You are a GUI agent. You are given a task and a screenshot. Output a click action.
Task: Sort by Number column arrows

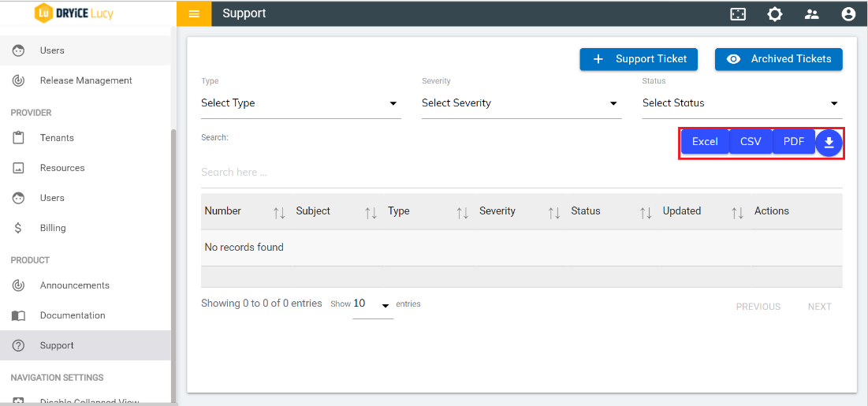point(279,212)
